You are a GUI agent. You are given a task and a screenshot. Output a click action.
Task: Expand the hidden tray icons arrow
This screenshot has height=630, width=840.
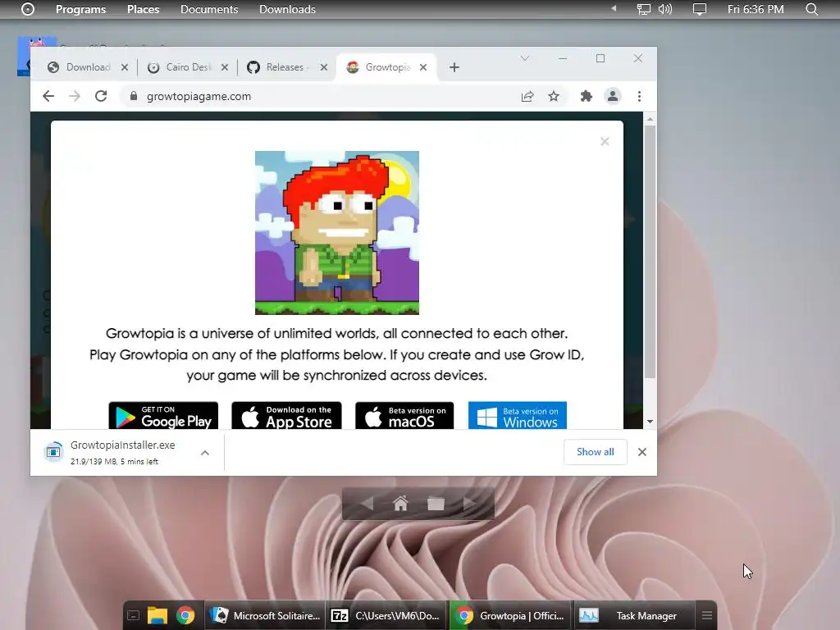[x=614, y=8]
